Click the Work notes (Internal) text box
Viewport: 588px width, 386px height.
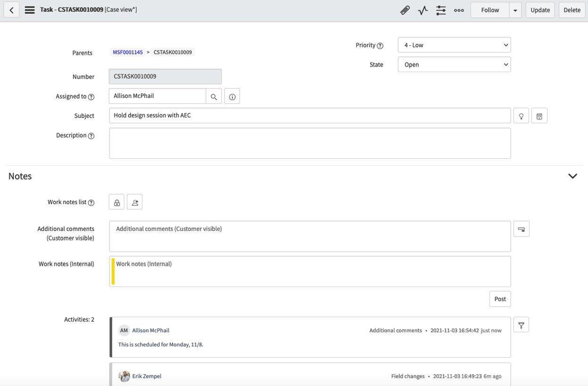(310, 271)
